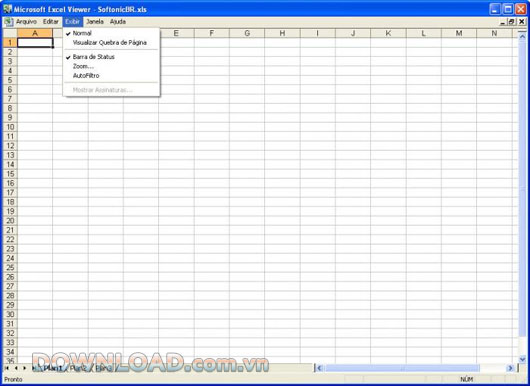Viewport: 530px width, 386px height.
Task: Select column M header
Action: click(459, 33)
